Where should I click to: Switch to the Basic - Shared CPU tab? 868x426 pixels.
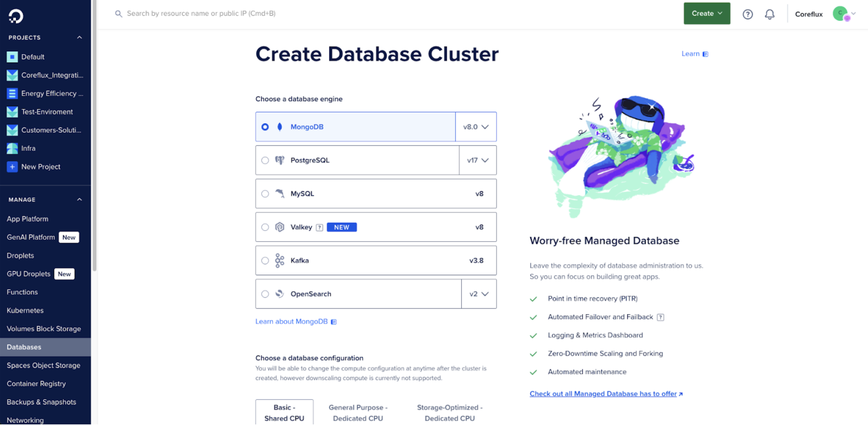tap(284, 412)
